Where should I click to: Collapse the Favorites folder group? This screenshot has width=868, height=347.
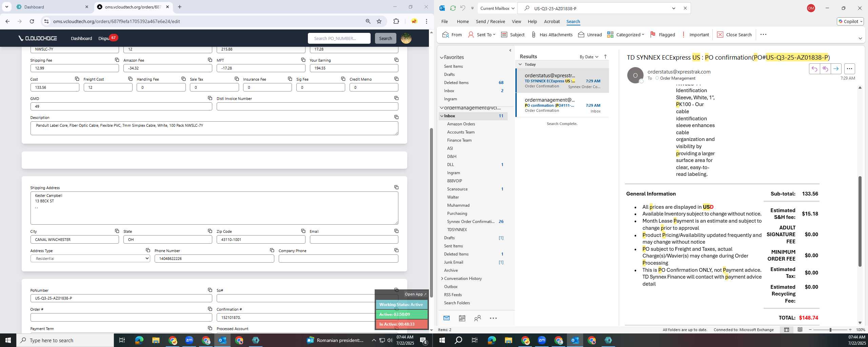tap(442, 57)
